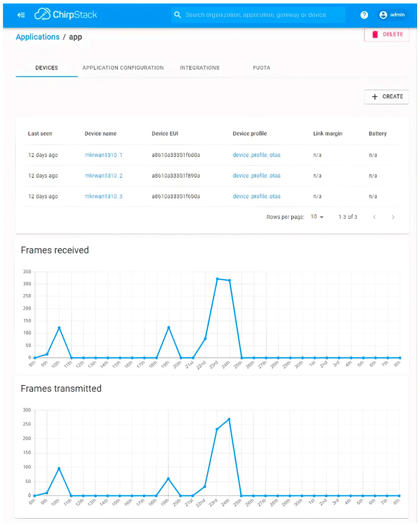Open device_profile_otaa link in first row
The image size is (420, 527).
pyautogui.click(x=256, y=155)
